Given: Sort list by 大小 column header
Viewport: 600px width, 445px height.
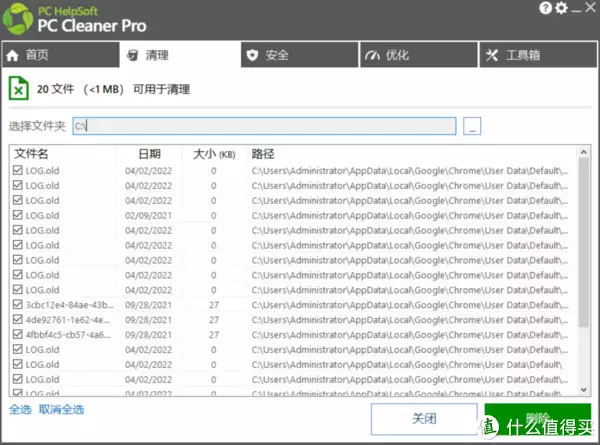Looking at the screenshot, I should pyautogui.click(x=213, y=154).
